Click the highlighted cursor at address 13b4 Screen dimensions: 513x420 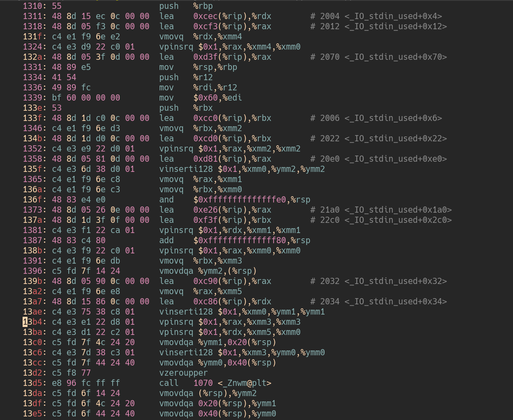(25, 322)
